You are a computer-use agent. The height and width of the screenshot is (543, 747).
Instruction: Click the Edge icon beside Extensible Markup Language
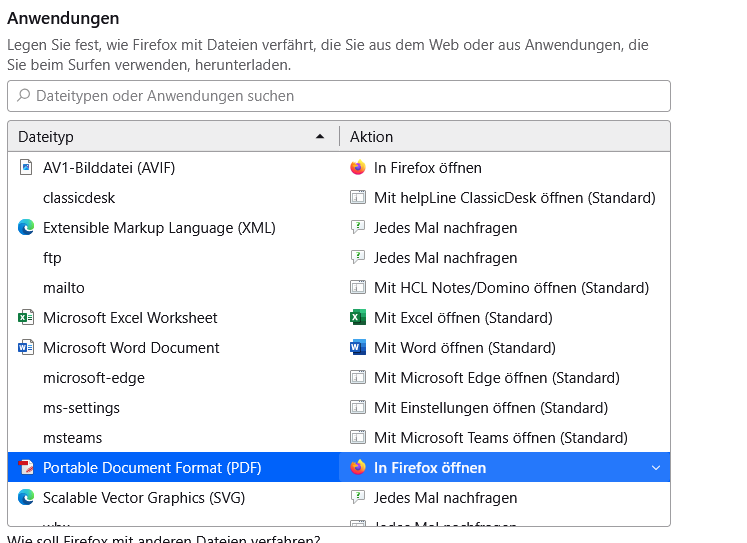pyautogui.click(x=26, y=227)
